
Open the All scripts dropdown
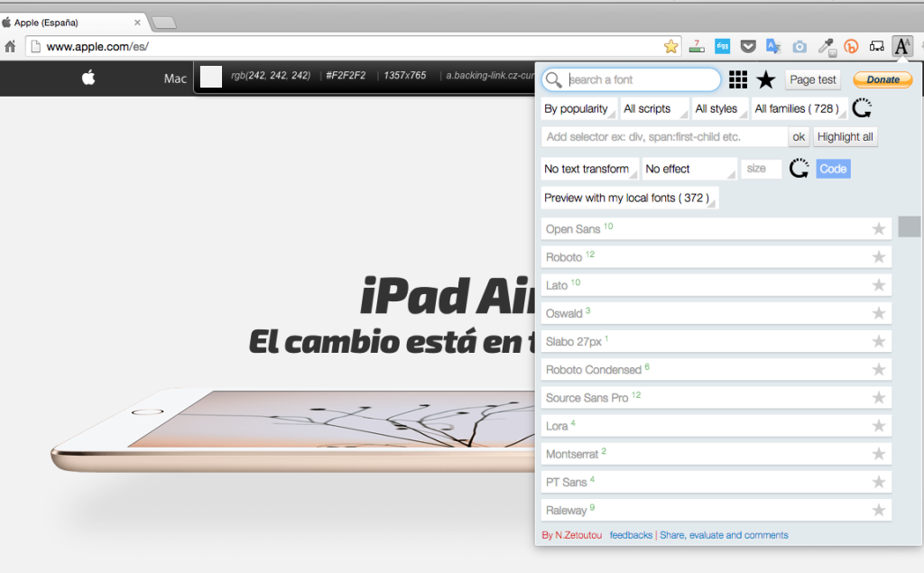(x=655, y=108)
